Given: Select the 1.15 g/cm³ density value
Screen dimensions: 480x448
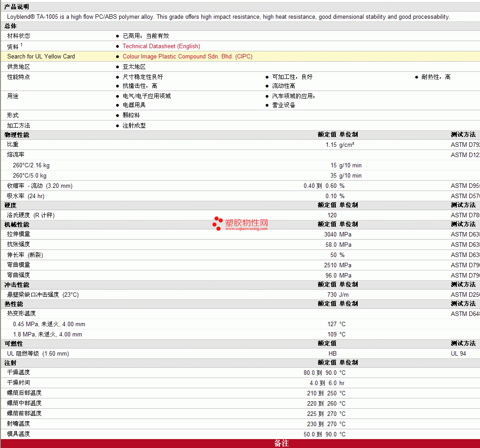Looking at the screenshot, I should pyautogui.click(x=340, y=145).
